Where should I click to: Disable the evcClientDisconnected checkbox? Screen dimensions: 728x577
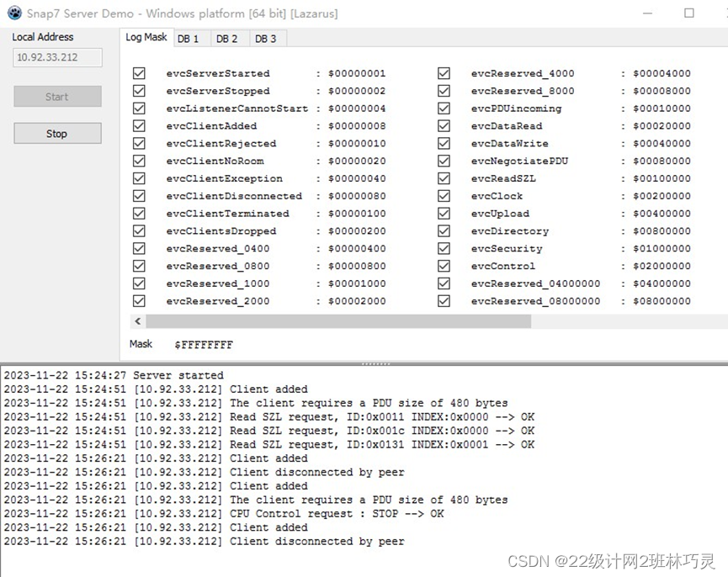[x=139, y=196]
